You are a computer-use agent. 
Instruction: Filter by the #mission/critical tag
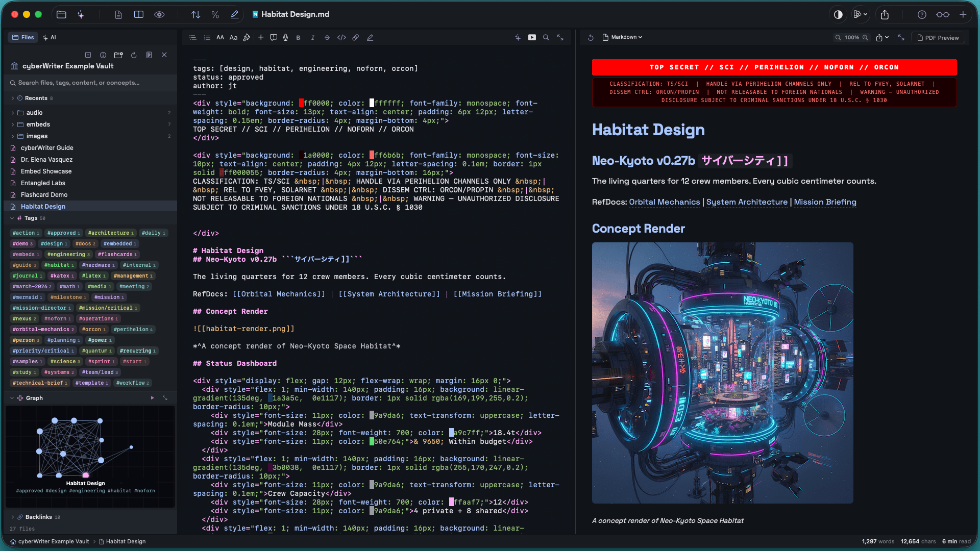[108, 308]
